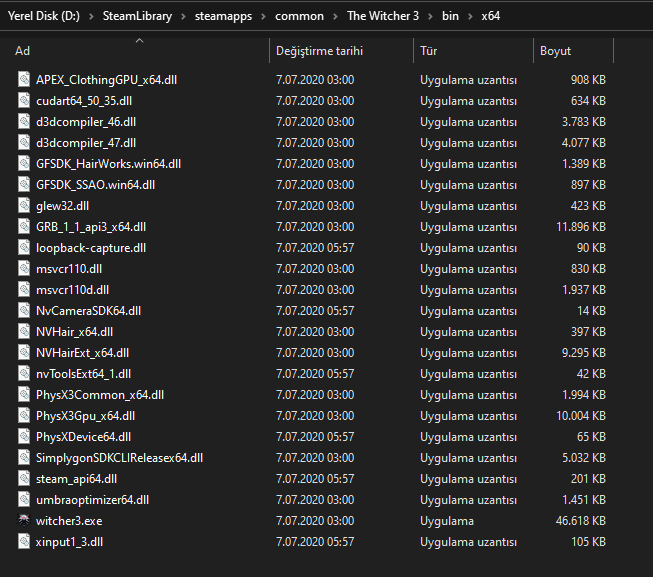
Task: Click the 10.004 KB size value
Action: tap(581, 415)
